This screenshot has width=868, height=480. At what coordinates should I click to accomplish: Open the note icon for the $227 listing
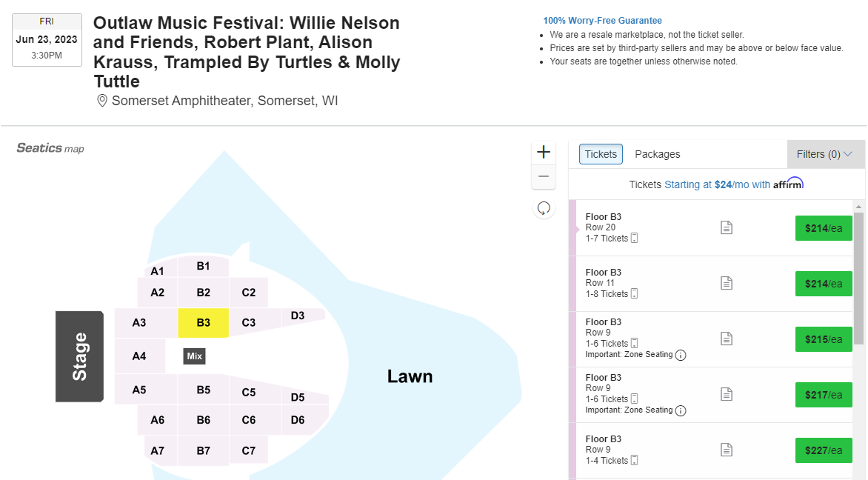point(727,450)
